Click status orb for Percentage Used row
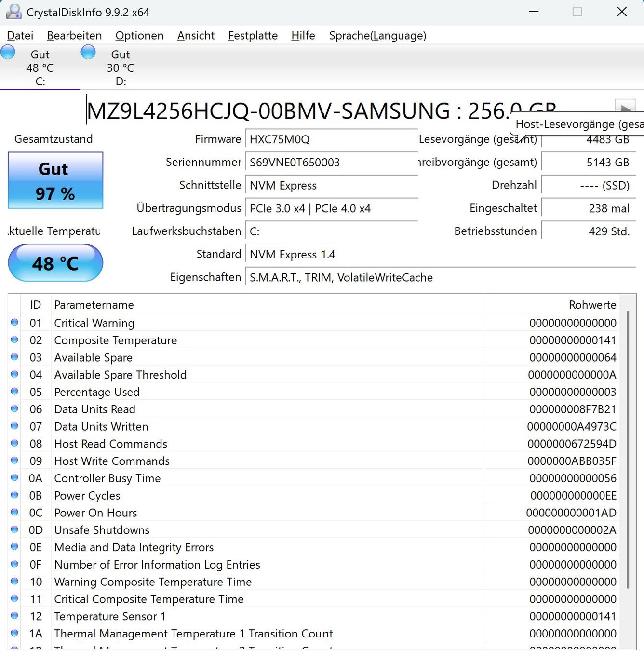644x651 pixels. coord(14,391)
